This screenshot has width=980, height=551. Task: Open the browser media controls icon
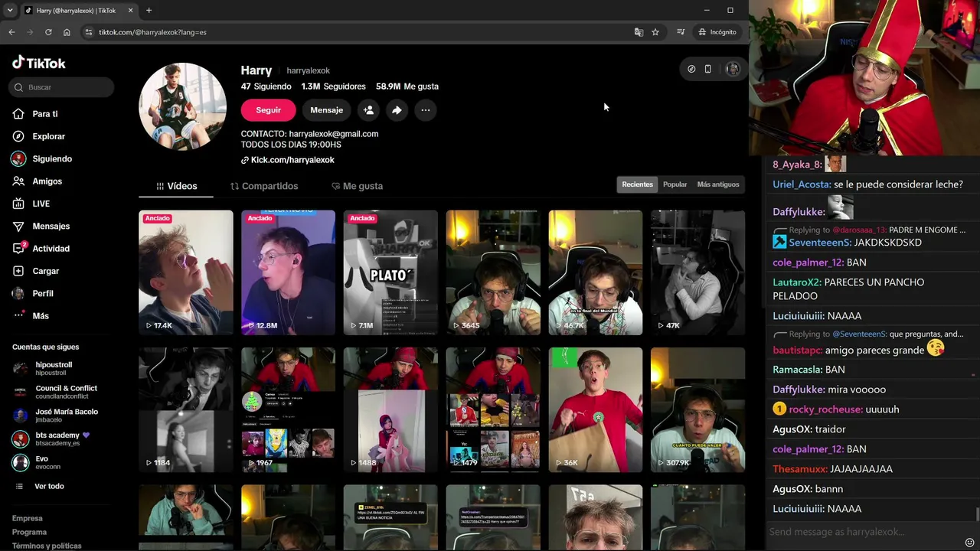[681, 32]
